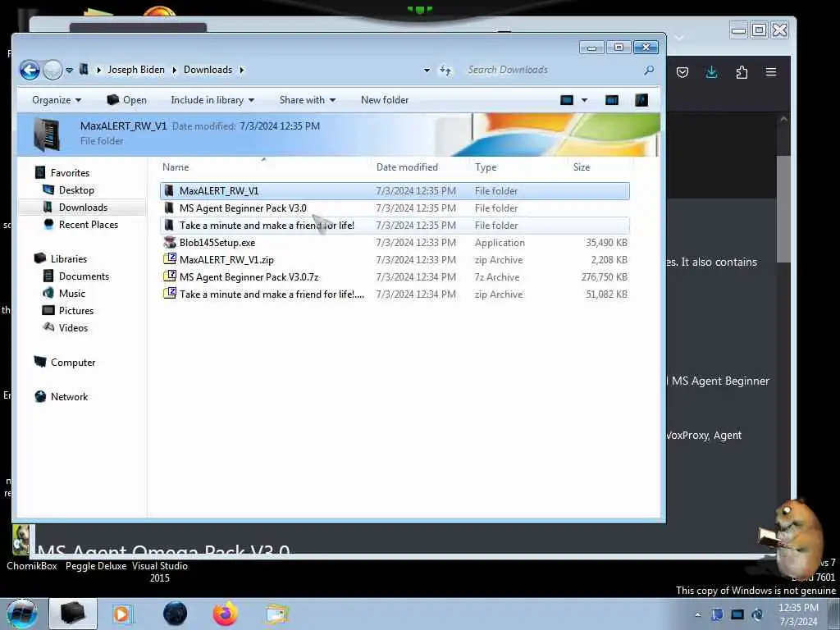
Task: Click the Windows Start orb
Action: click(22, 614)
